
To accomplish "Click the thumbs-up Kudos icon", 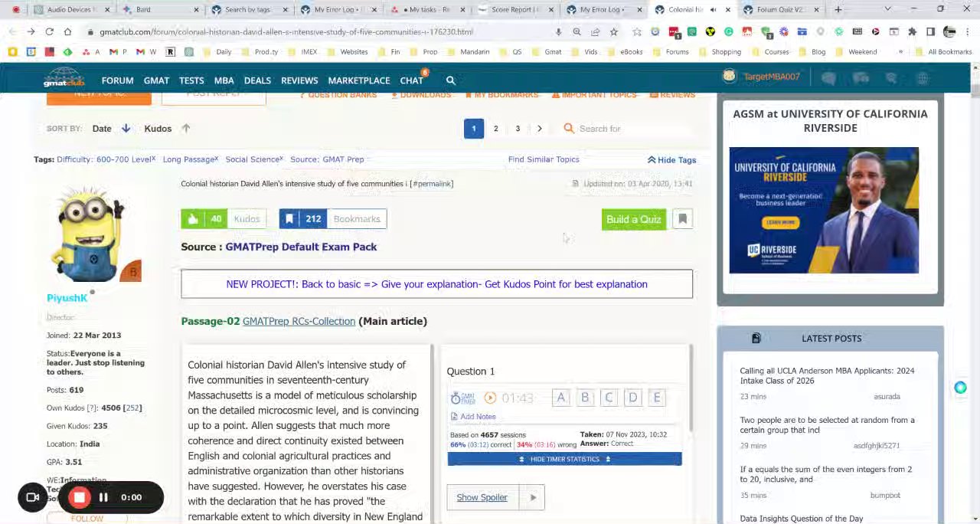I will (193, 219).
